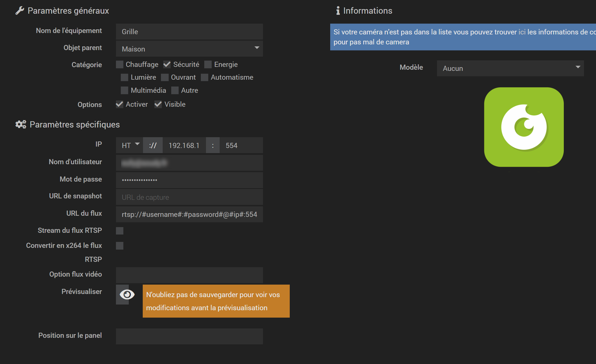The height and width of the screenshot is (364, 596).
Task: Click the Modèle label
Action: click(x=411, y=67)
